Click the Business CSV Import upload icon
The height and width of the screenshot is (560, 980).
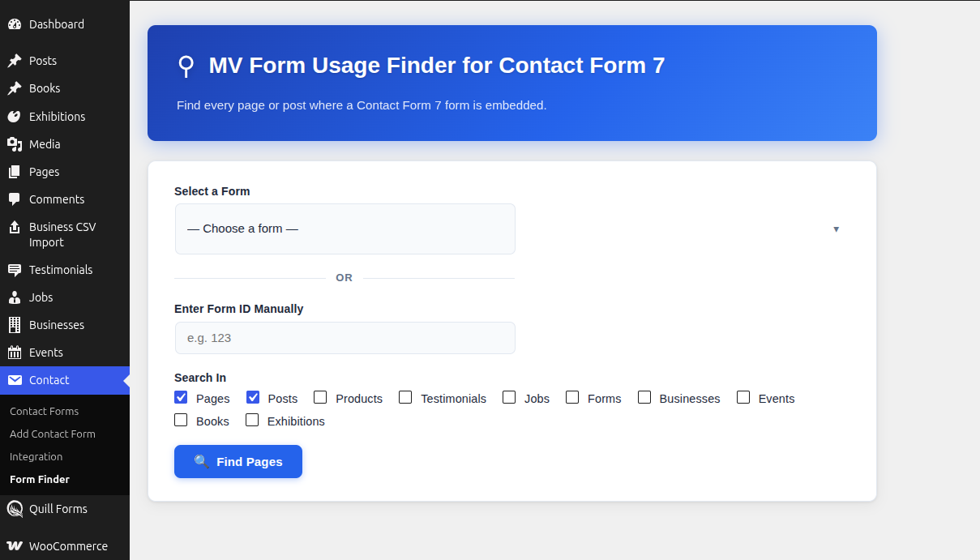[x=15, y=227]
